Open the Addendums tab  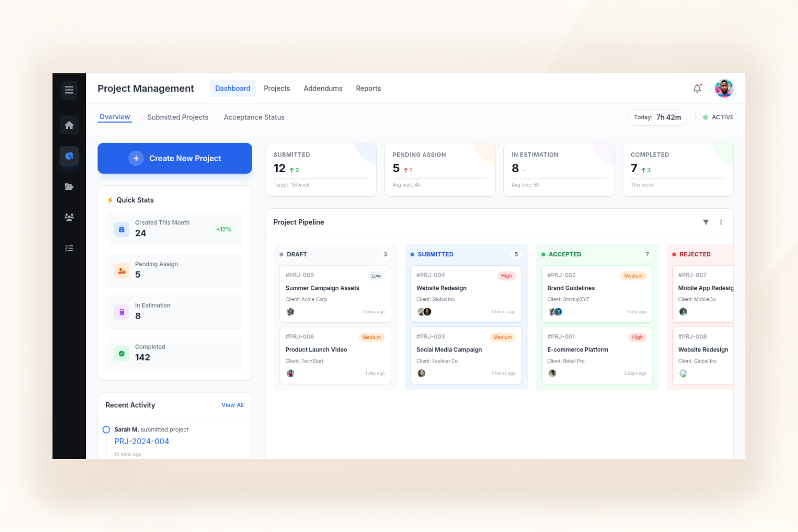click(323, 88)
